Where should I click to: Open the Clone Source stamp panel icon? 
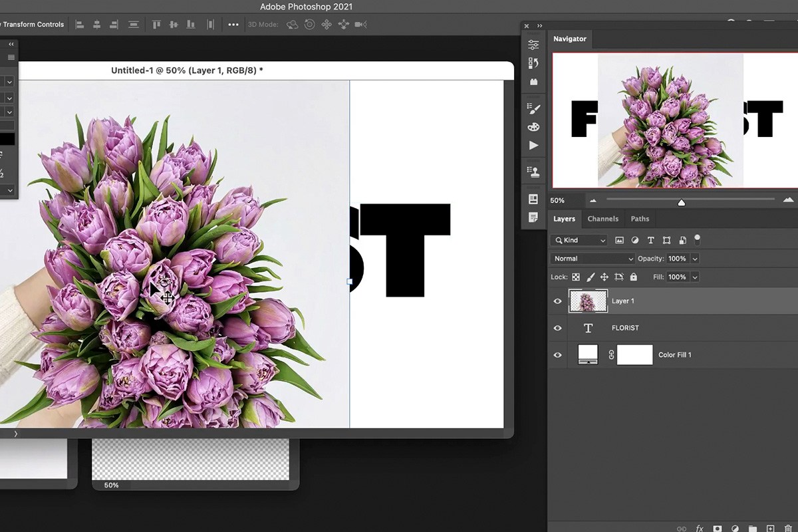(x=533, y=171)
